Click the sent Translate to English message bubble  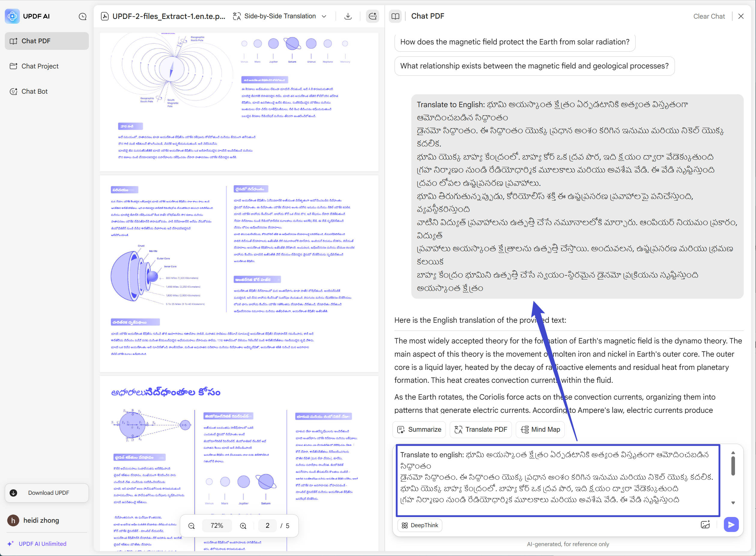[577, 196]
